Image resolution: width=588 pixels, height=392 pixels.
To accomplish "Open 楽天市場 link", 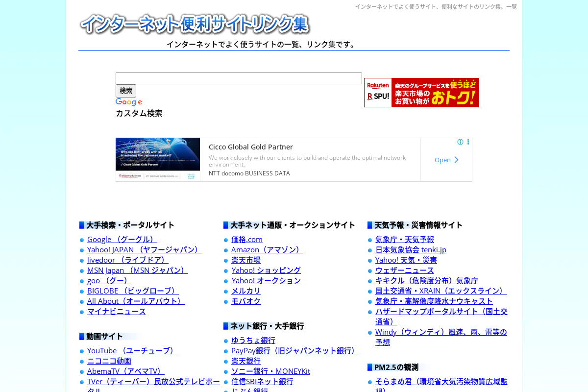I will (x=246, y=260).
